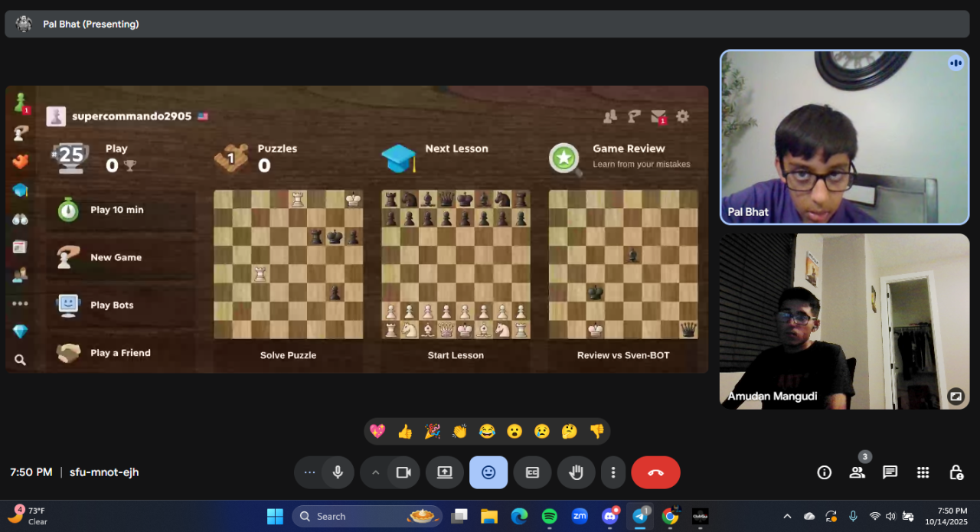Send the crying face reaction
Screen dimensions: 980x532
click(x=542, y=431)
